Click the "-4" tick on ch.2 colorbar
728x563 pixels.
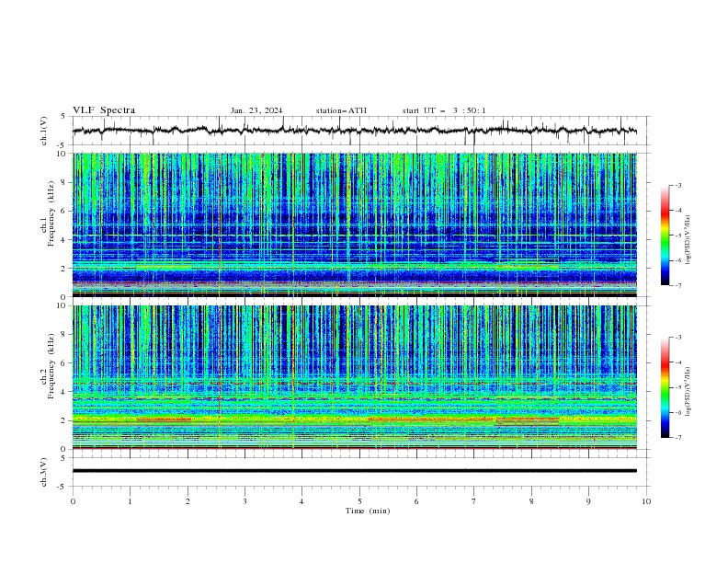click(x=677, y=362)
